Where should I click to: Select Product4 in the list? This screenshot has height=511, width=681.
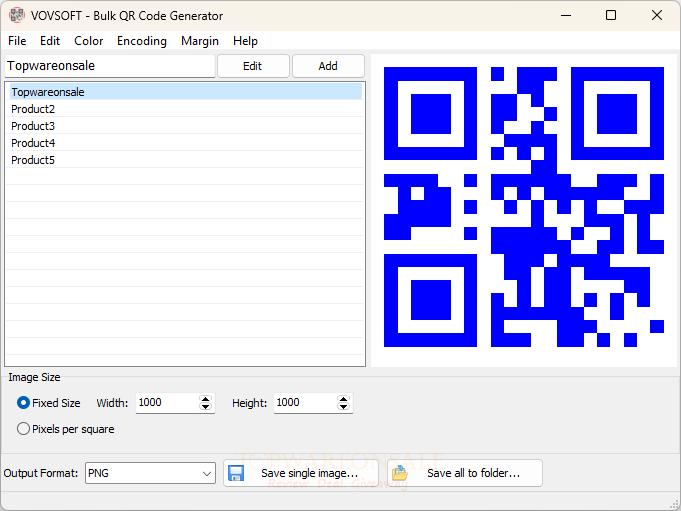186,143
